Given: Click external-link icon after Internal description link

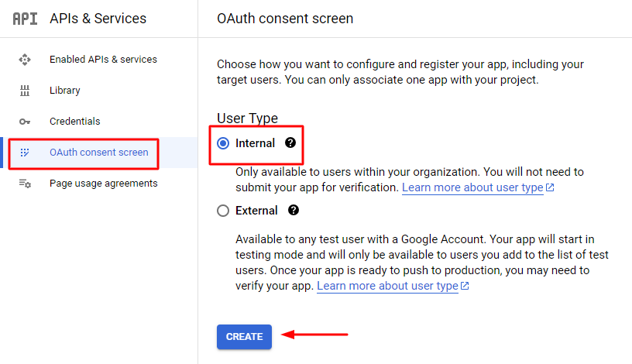Looking at the screenshot, I should (550, 187).
